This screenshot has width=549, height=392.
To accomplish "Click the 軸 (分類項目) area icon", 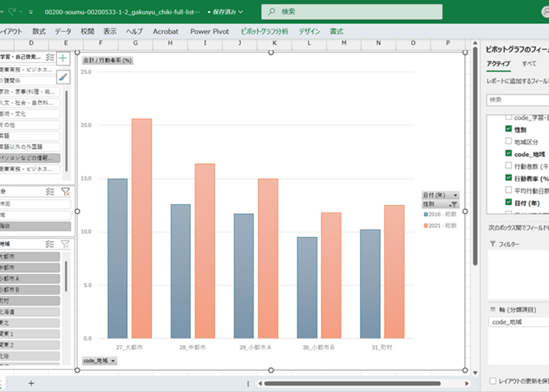I will [493, 309].
